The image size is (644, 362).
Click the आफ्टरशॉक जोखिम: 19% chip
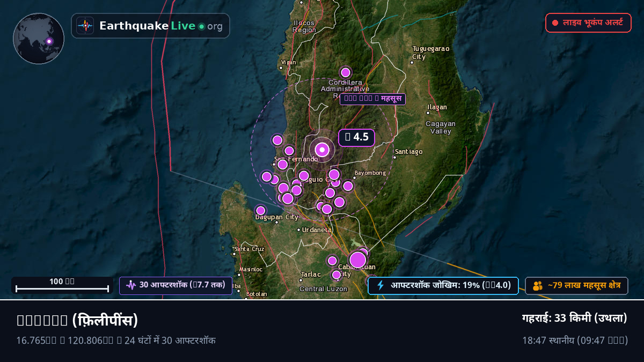443,285
